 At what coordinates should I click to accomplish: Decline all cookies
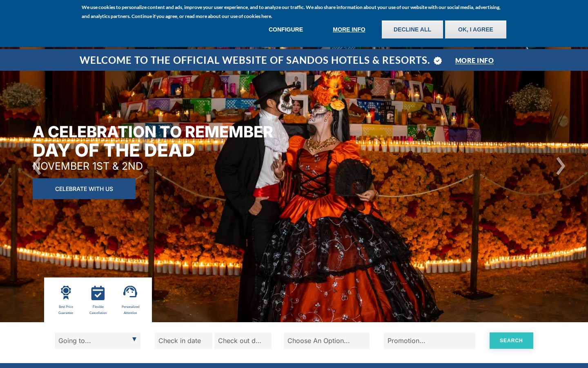[x=412, y=29]
